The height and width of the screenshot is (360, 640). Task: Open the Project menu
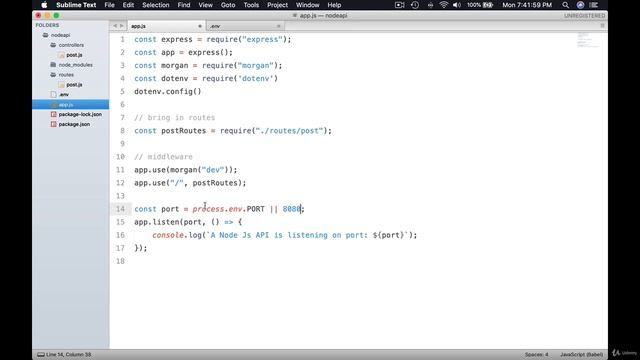click(x=277, y=5)
